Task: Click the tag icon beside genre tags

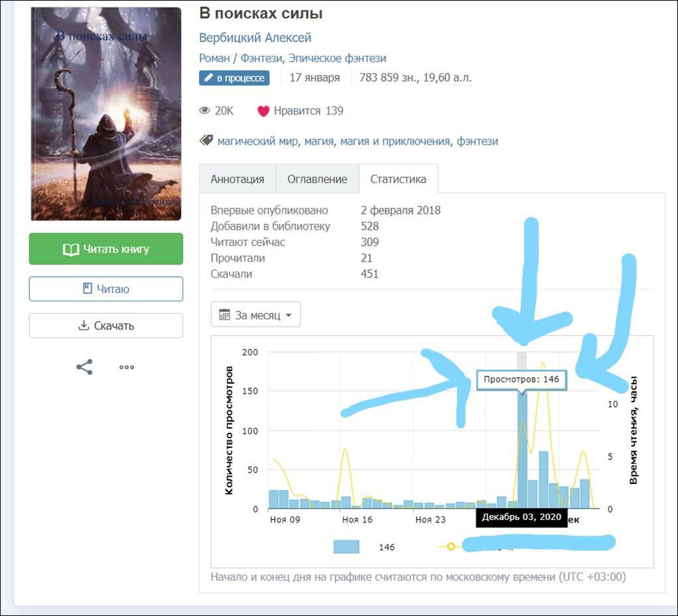Action: (x=206, y=141)
